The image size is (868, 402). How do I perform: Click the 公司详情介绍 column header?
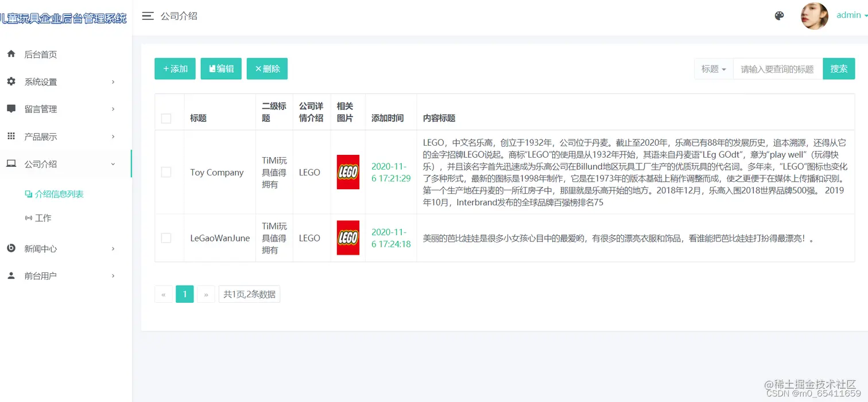point(311,112)
